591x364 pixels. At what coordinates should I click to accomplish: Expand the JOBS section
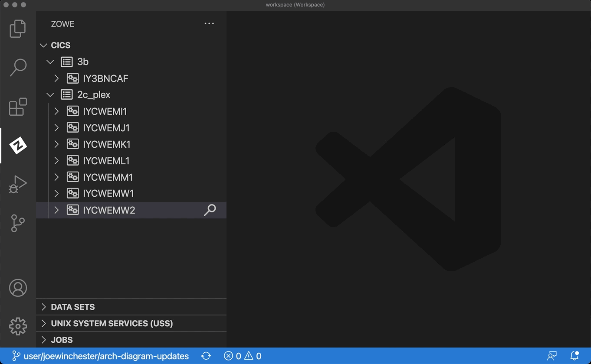(x=43, y=340)
